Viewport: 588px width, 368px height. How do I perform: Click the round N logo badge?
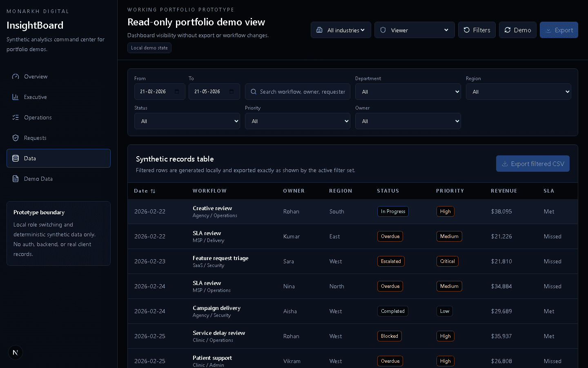(x=16, y=352)
